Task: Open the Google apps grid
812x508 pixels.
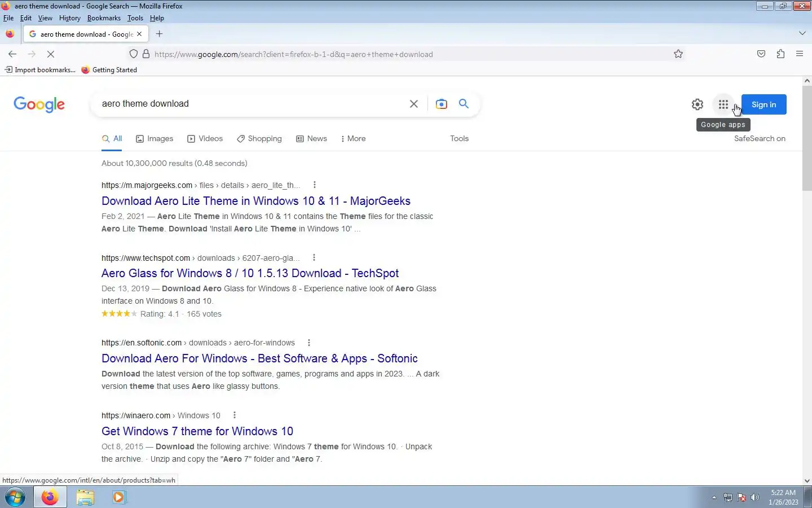Action: [723, 104]
